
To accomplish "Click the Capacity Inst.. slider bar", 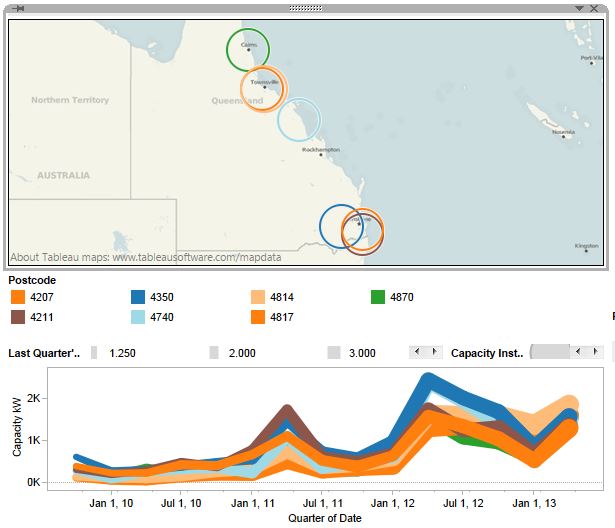I will coord(550,352).
